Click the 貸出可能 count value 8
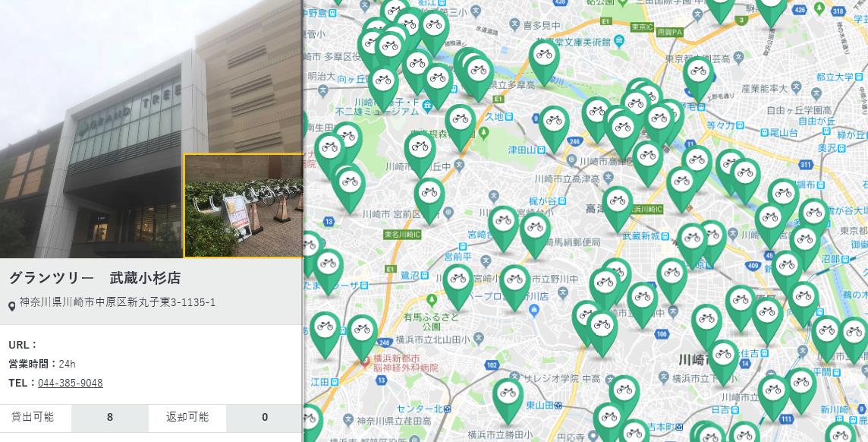Viewport: 868px width, 442px height. (x=109, y=418)
